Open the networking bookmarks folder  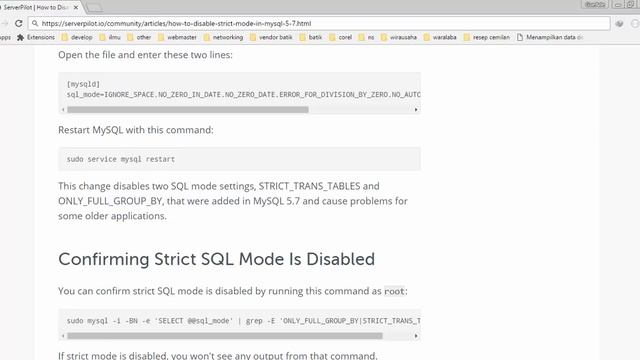tap(223, 37)
